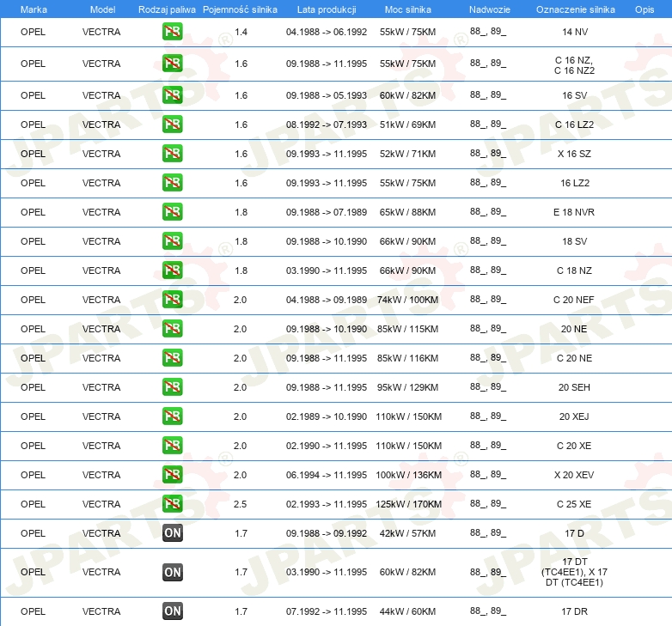Image resolution: width=672 pixels, height=626 pixels.
Task: Click power value 51kW / 69KM
Action: [x=407, y=125]
